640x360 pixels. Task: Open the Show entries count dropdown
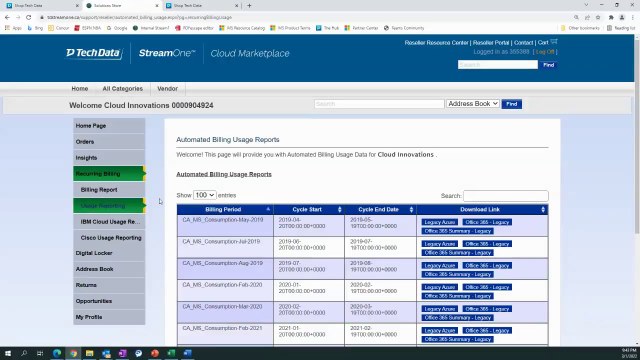204,195
